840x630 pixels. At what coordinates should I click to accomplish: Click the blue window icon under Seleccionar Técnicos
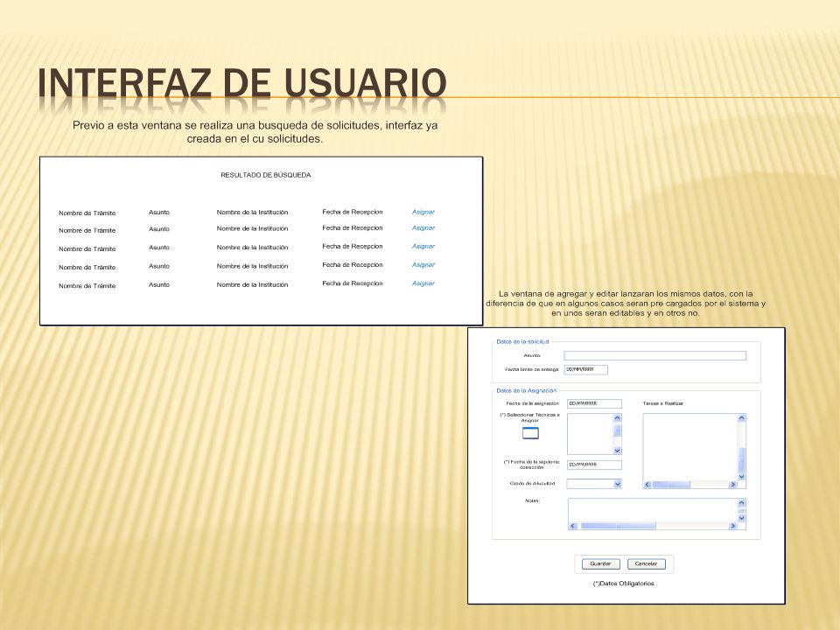click(x=530, y=433)
